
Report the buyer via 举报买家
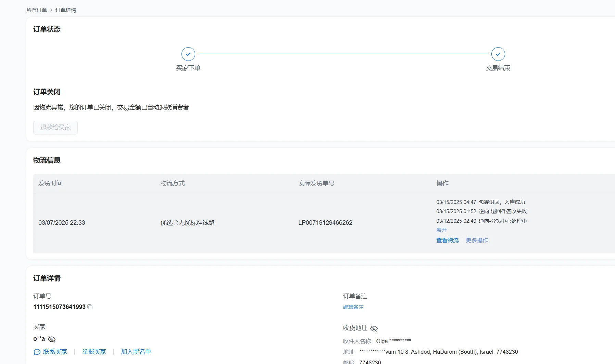[x=94, y=352]
